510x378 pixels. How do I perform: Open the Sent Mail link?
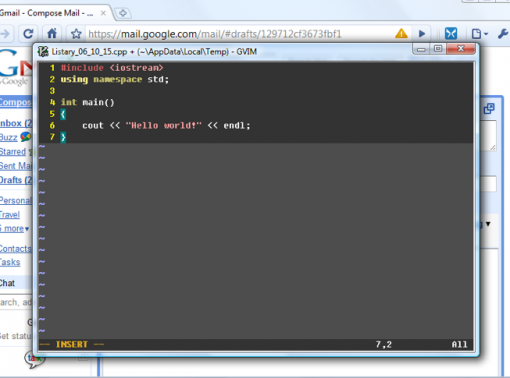(16, 166)
